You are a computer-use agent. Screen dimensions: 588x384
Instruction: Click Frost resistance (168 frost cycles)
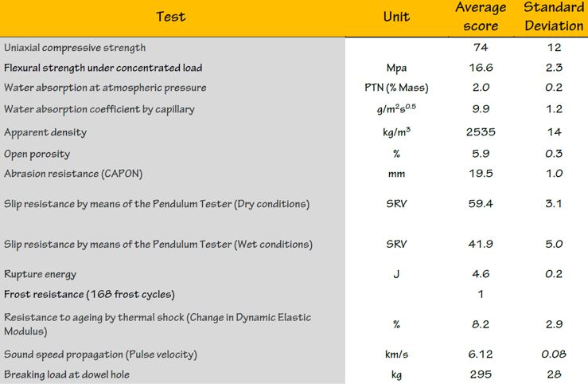pos(89,294)
